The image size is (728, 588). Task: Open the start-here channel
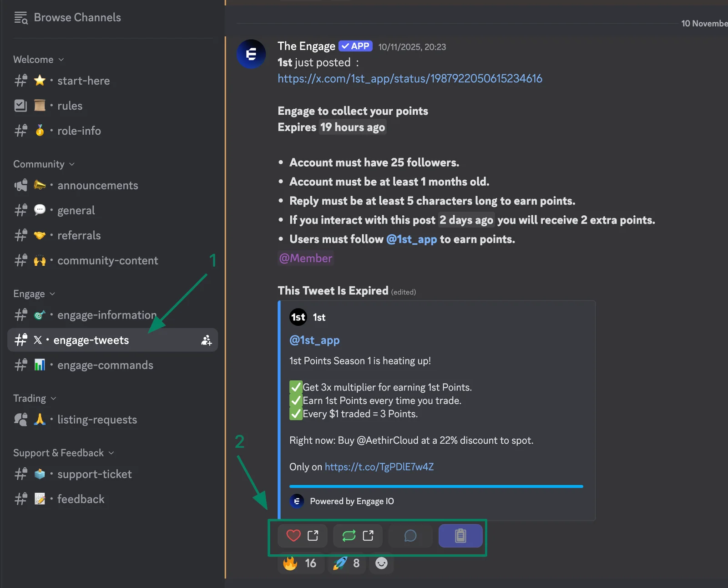coord(113,81)
